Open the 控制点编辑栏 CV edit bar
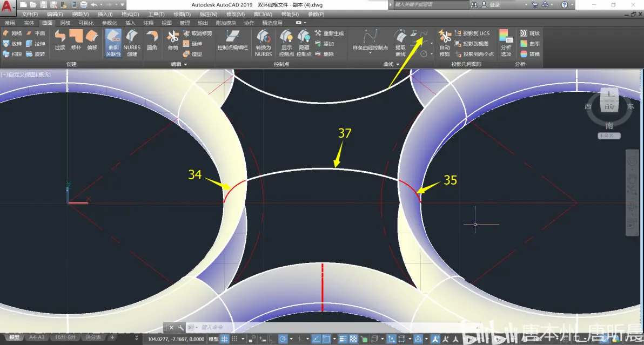Screen dimensions: 644x345 coord(232,40)
